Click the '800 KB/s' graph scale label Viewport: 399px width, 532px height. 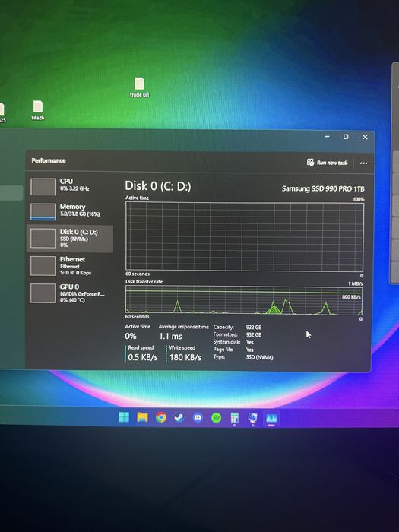[x=351, y=297]
